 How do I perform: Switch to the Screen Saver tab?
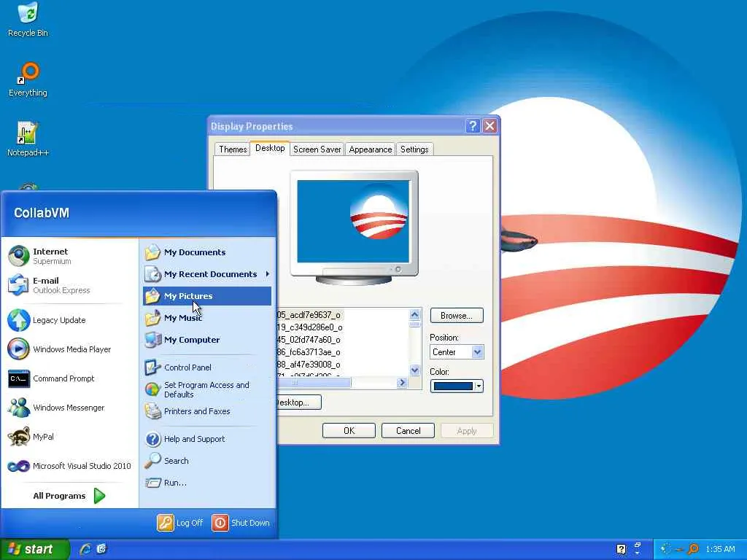coord(317,149)
